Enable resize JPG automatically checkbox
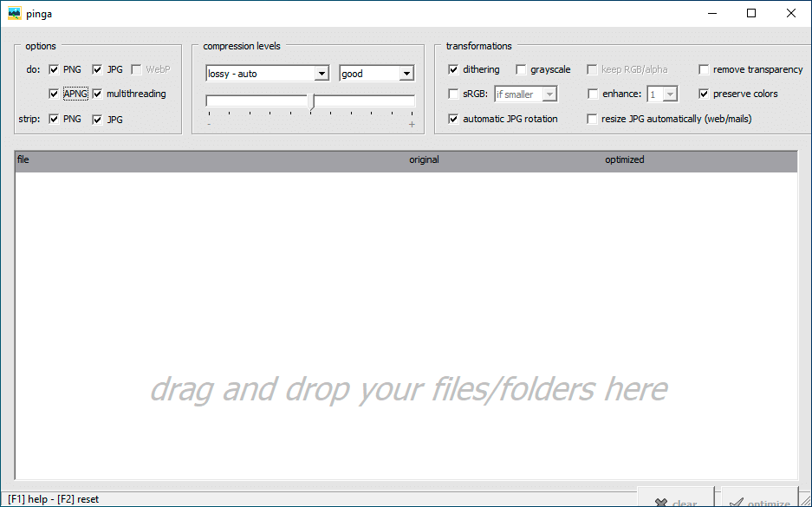This screenshot has width=812, height=507. click(593, 119)
